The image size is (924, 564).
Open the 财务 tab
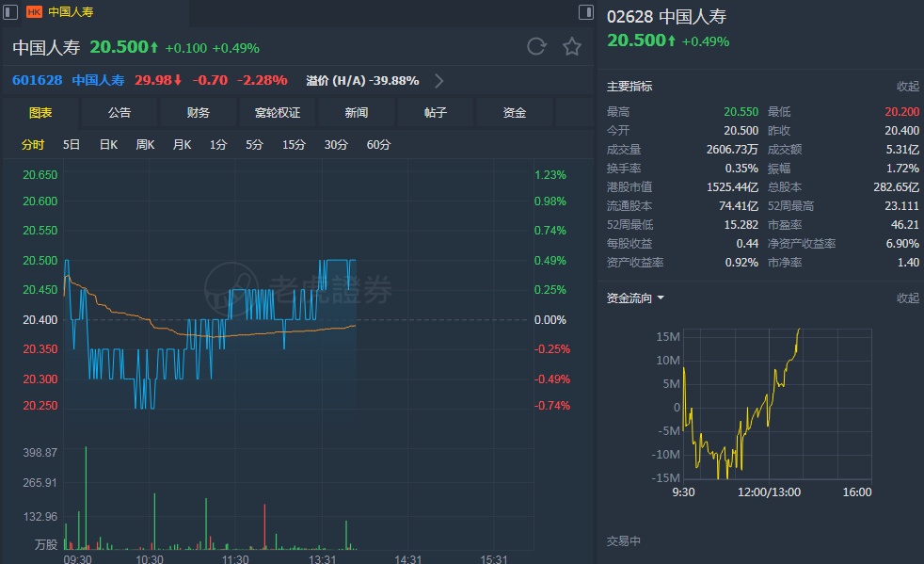[x=199, y=113]
